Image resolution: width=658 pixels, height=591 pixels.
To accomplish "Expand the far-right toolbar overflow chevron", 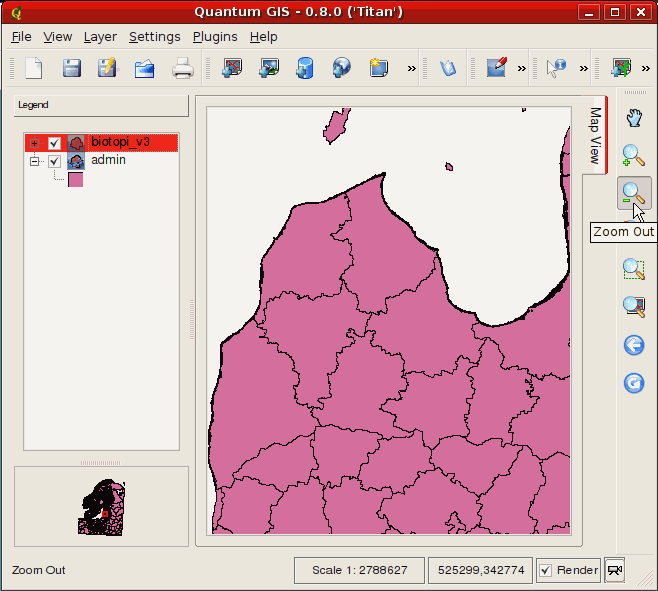I will point(645,68).
